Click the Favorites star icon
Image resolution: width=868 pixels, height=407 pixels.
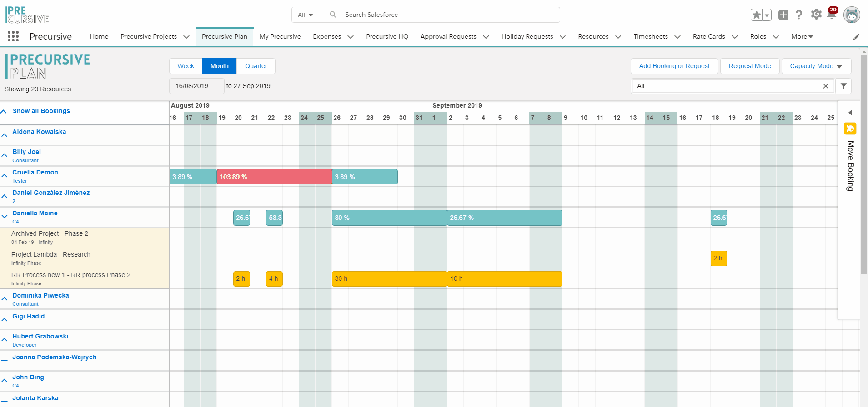point(757,15)
